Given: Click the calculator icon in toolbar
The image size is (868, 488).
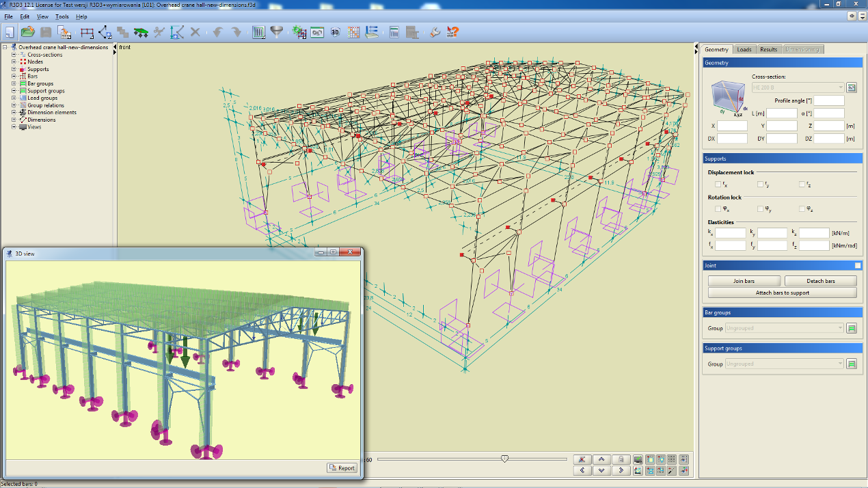Looking at the screenshot, I should 394,31.
